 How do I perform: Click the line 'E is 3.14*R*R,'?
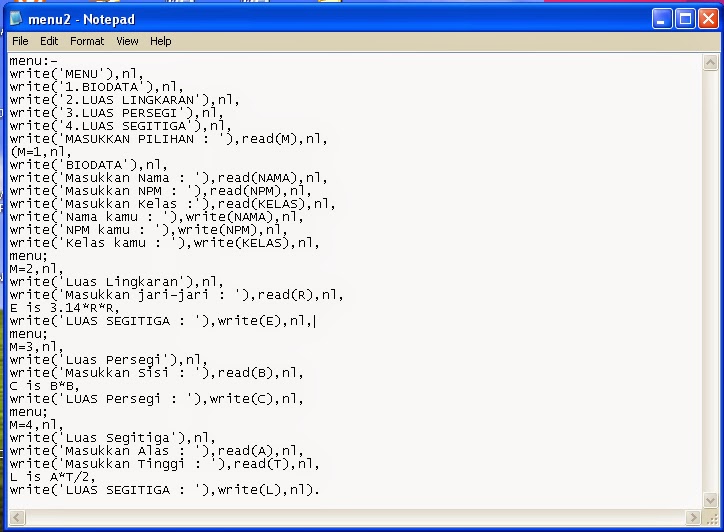pyautogui.click(x=64, y=308)
